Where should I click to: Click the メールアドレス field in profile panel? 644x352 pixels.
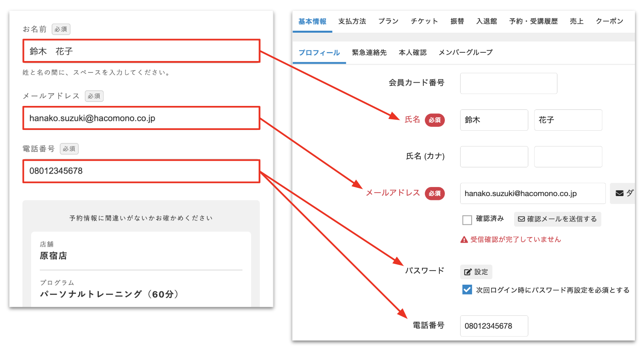[532, 193]
